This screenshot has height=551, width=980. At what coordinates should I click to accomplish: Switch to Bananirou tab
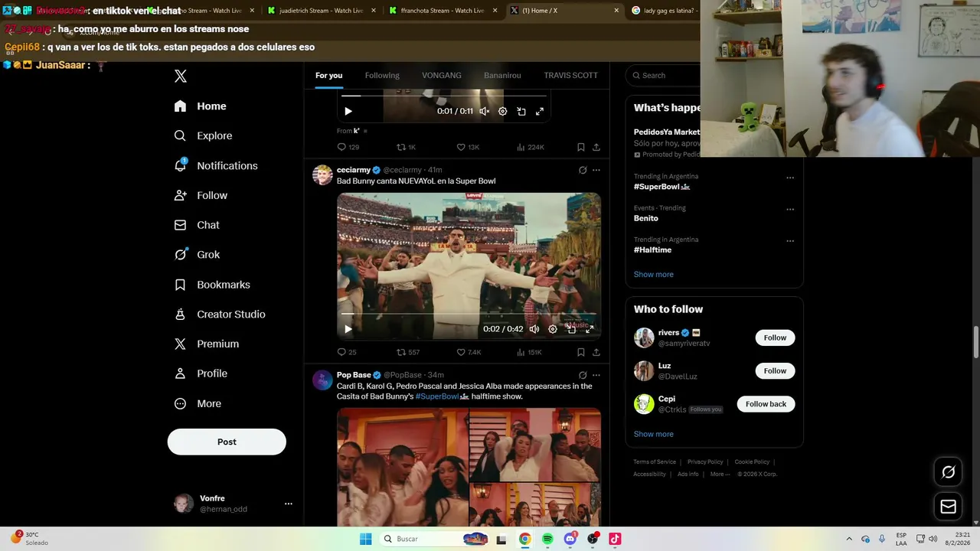[x=502, y=75]
